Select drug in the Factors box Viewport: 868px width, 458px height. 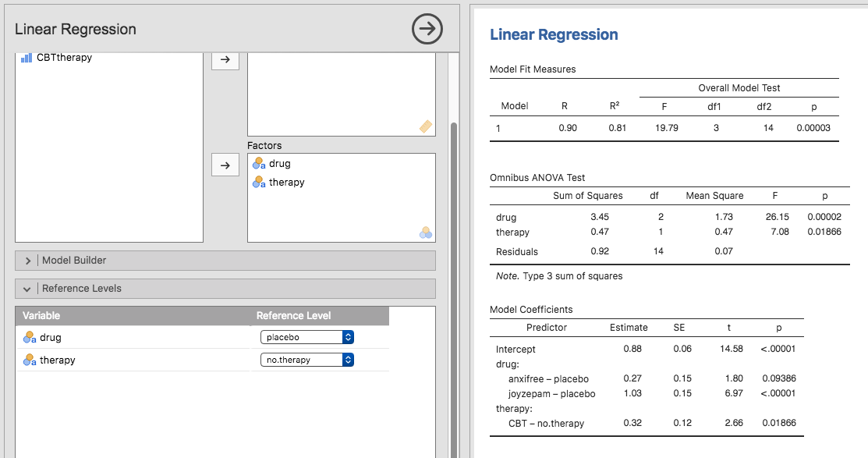279,163
